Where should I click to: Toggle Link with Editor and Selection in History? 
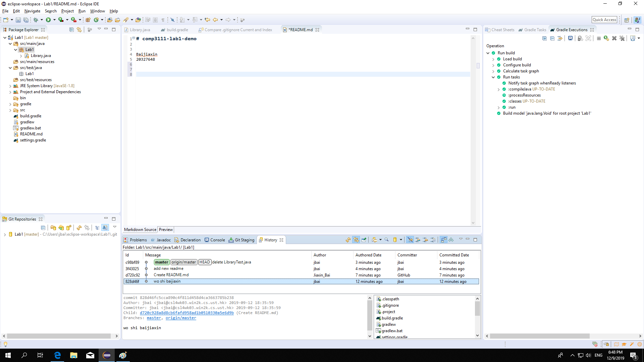click(x=356, y=240)
